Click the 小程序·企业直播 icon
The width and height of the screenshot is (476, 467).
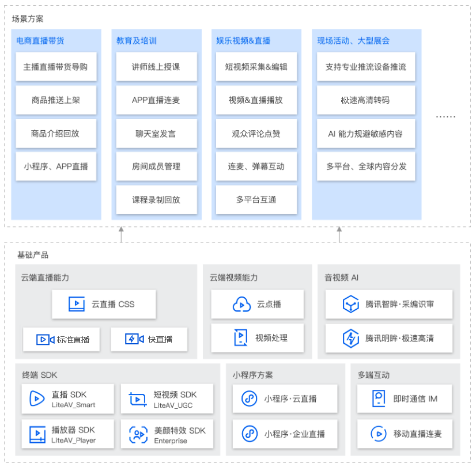click(x=248, y=434)
